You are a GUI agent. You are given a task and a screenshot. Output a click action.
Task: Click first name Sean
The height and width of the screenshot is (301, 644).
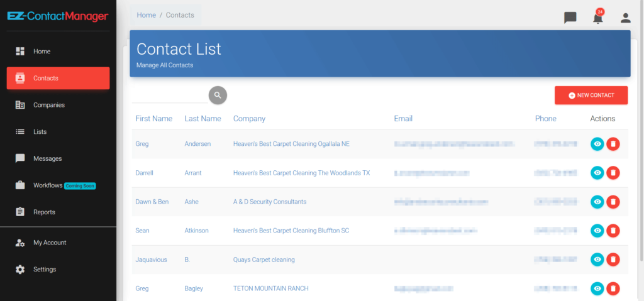point(143,231)
